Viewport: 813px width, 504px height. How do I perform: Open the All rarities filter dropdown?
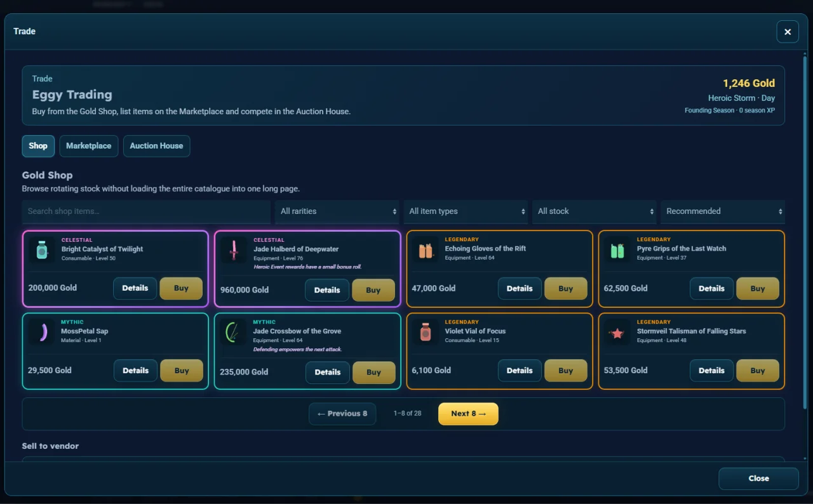coord(337,211)
